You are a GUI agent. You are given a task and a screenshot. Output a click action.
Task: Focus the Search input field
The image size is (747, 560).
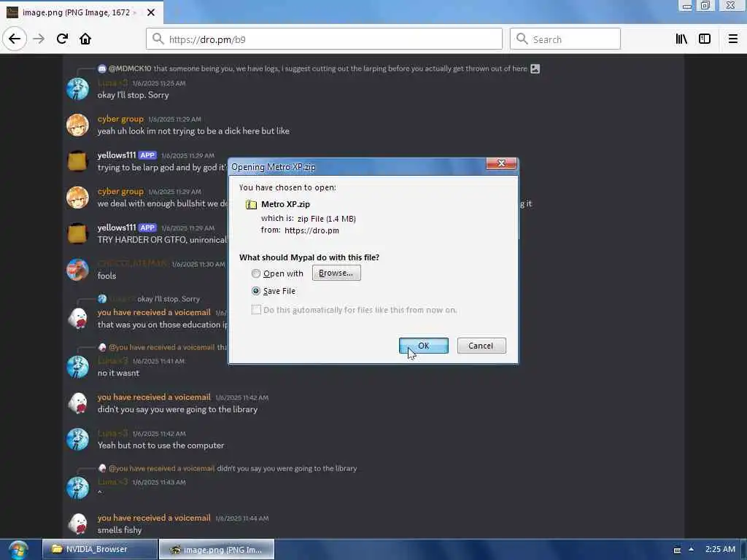[565, 39]
